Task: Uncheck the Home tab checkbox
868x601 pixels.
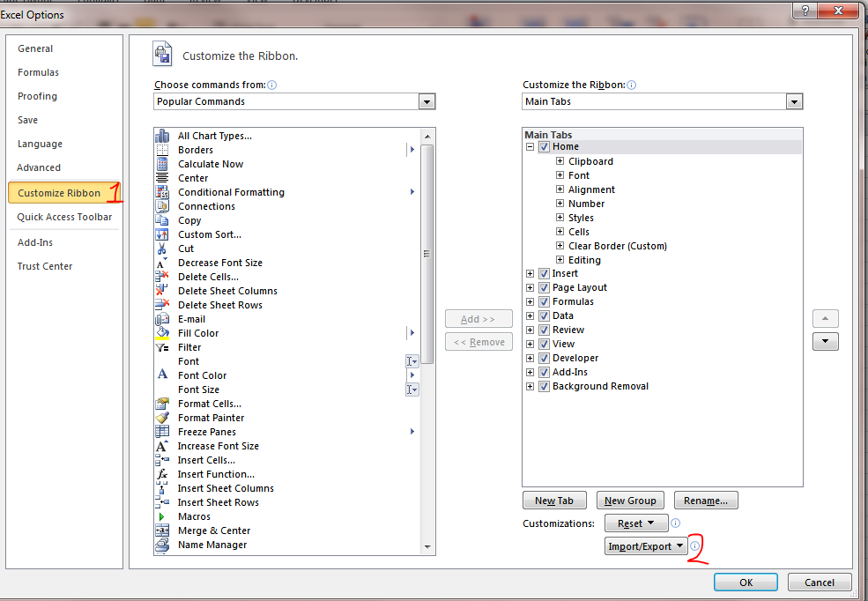Action: coord(544,146)
